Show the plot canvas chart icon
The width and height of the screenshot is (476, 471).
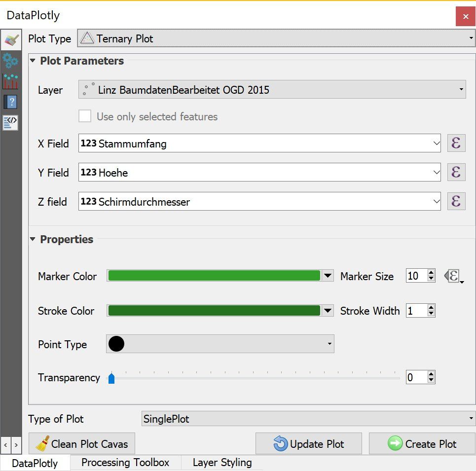click(11, 81)
